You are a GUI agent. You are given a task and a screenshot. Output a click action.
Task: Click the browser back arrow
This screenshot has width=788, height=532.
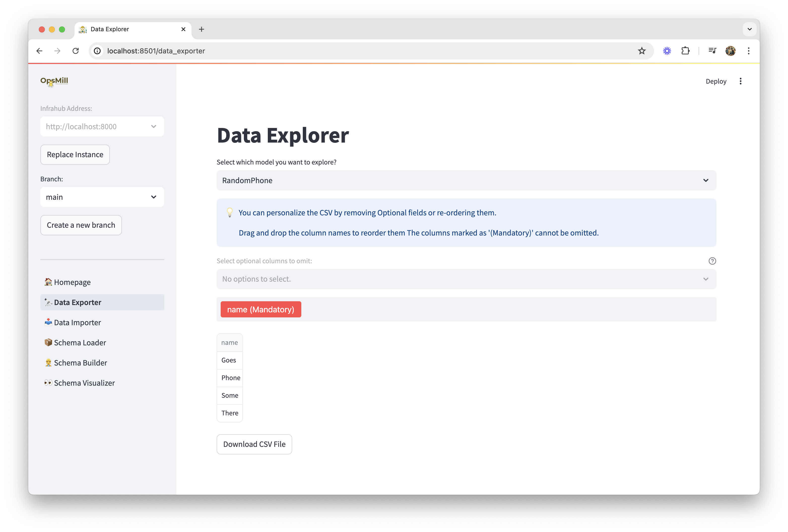[39, 51]
